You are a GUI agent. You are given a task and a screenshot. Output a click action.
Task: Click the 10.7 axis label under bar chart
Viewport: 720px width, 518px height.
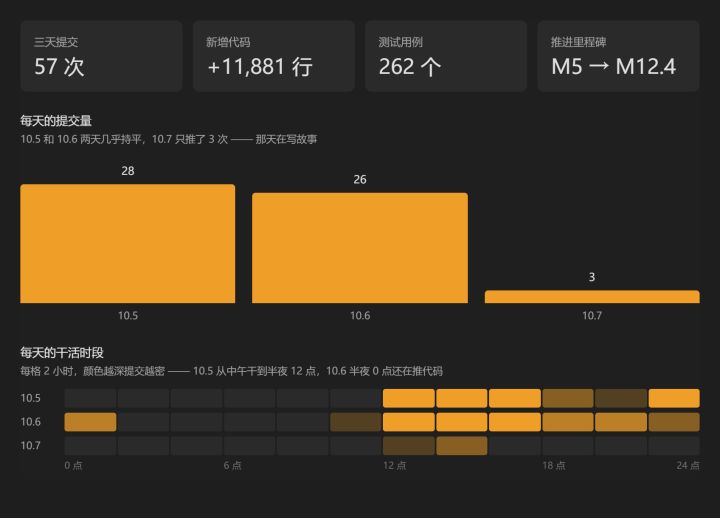[x=592, y=315]
